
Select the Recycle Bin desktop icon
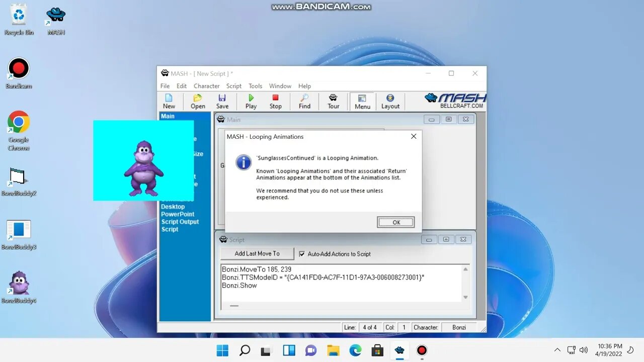click(19, 20)
